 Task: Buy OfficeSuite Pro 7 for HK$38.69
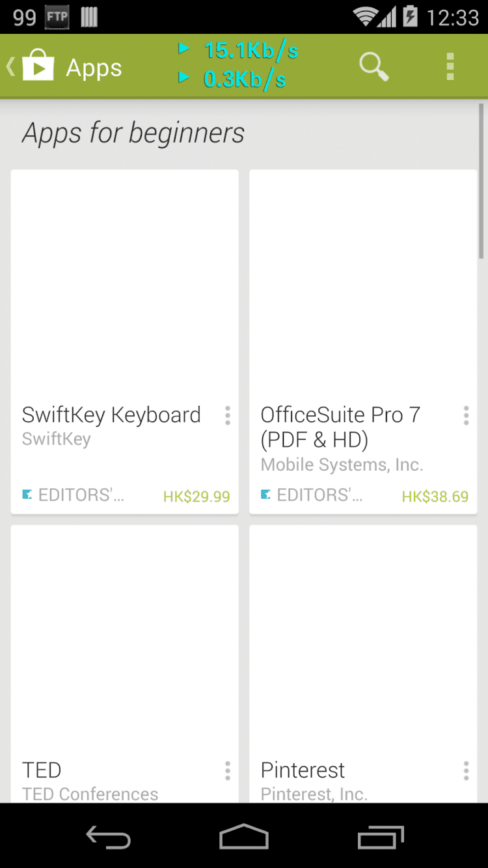[435, 497]
